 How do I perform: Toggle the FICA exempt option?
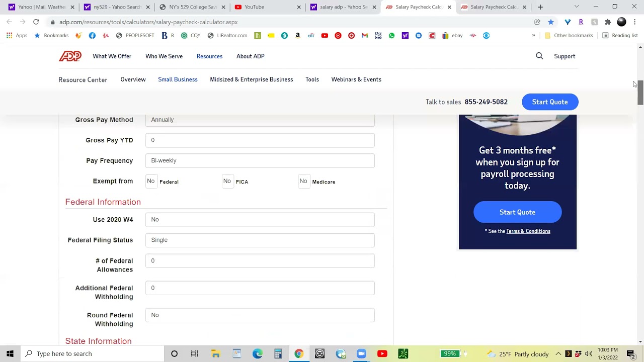click(x=227, y=181)
